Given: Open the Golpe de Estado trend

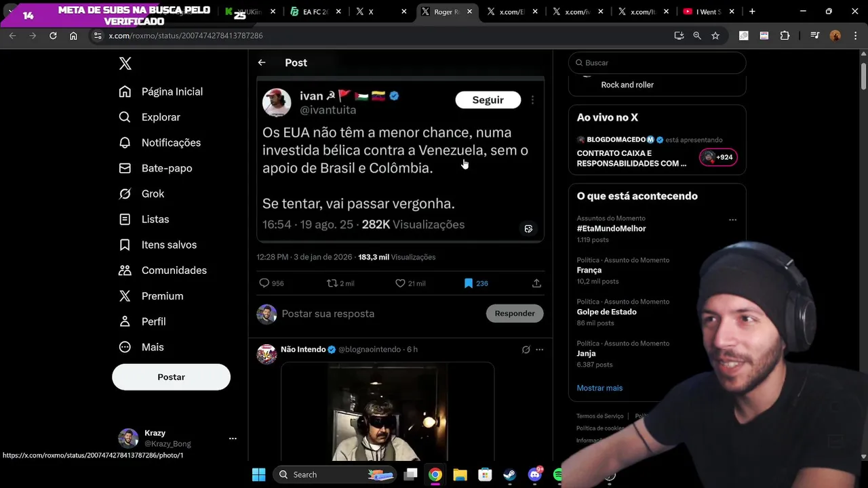Looking at the screenshot, I should click(x=606, y=312).
